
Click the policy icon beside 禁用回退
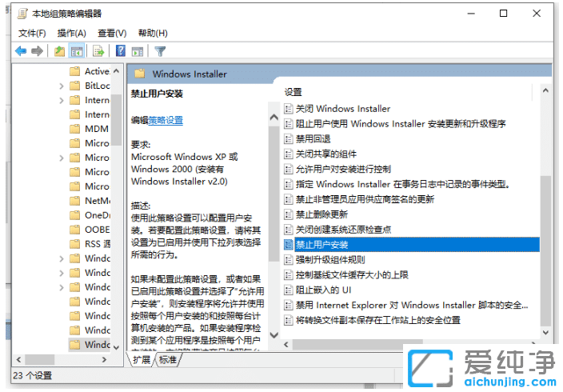(288, 138)
